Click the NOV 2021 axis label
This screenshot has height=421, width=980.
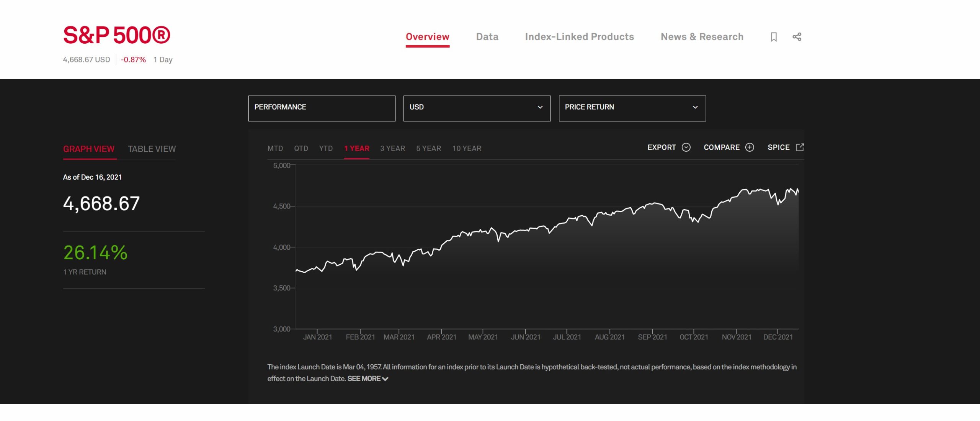coord(737,337)
